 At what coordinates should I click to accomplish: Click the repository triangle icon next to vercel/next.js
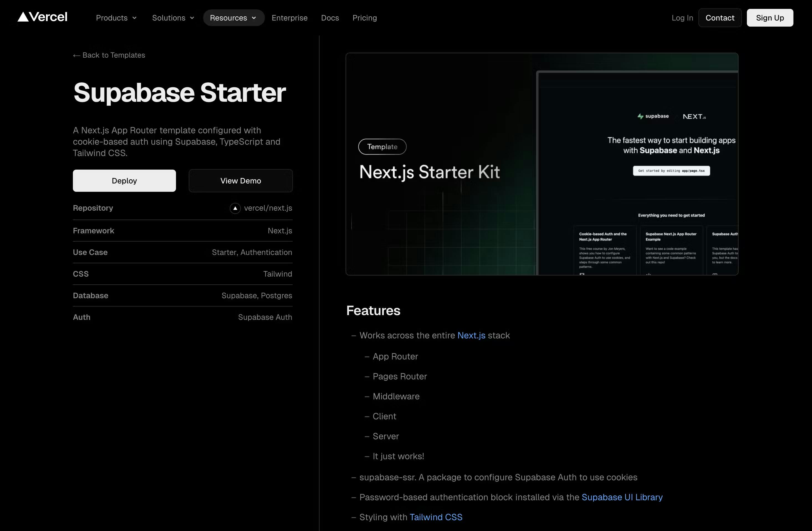[235, 208]
